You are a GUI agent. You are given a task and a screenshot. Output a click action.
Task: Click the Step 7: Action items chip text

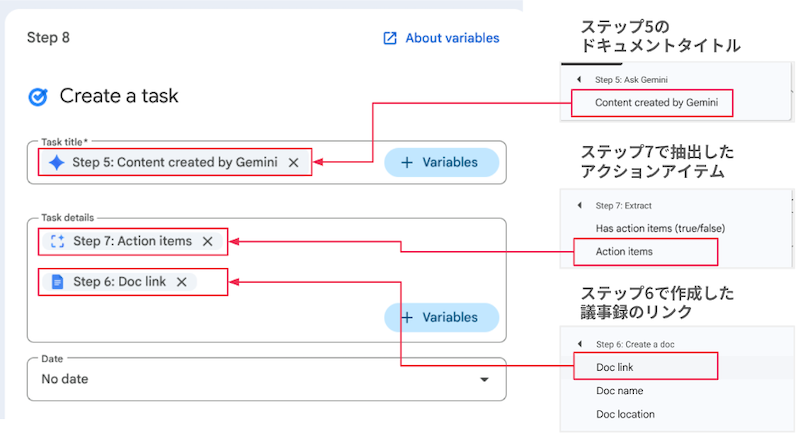(x=132, y=241)
